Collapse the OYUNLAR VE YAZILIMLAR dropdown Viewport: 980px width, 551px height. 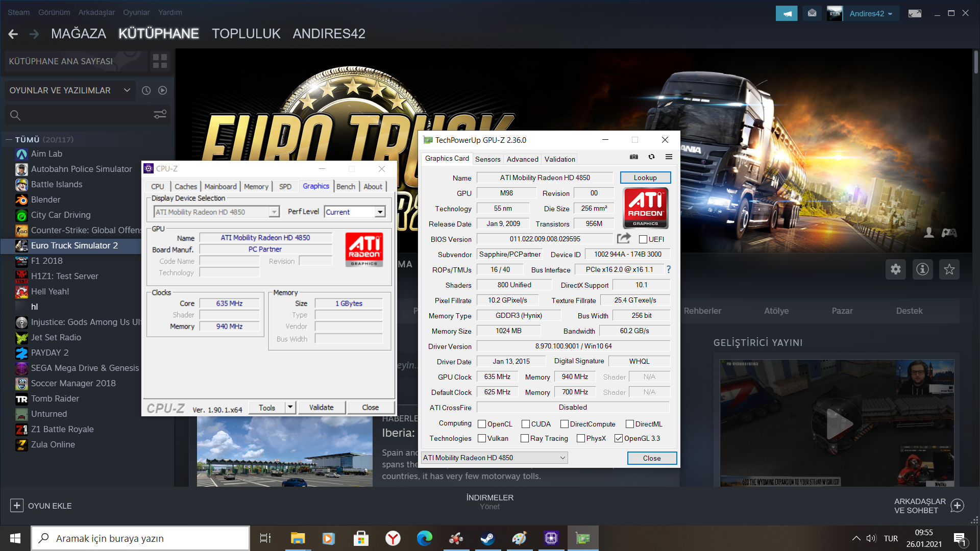tap(127, 90)
